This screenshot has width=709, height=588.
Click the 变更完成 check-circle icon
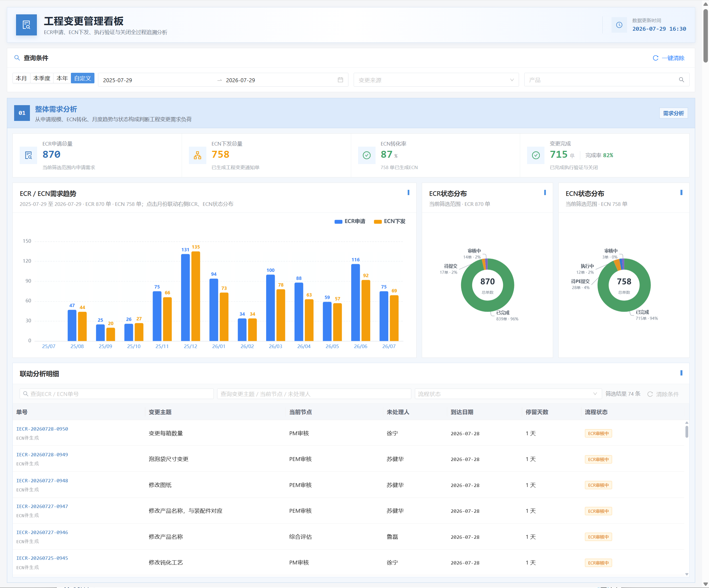pos(536,155)
